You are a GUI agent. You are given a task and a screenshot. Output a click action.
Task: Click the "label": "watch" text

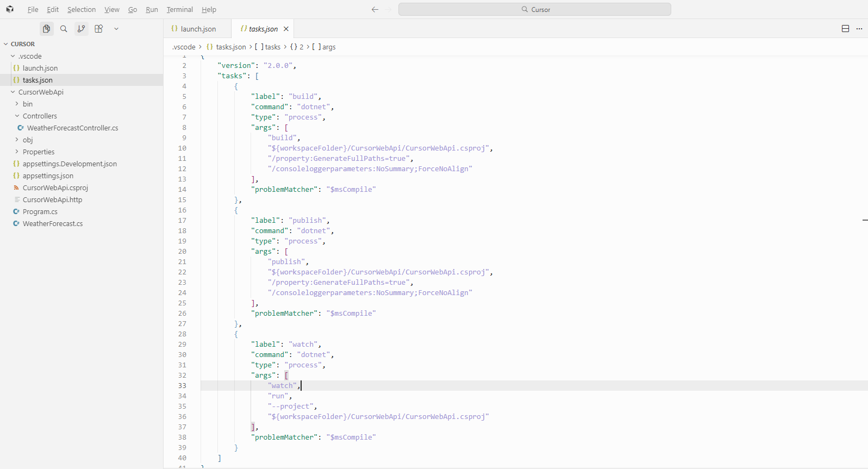pos(286,345)
